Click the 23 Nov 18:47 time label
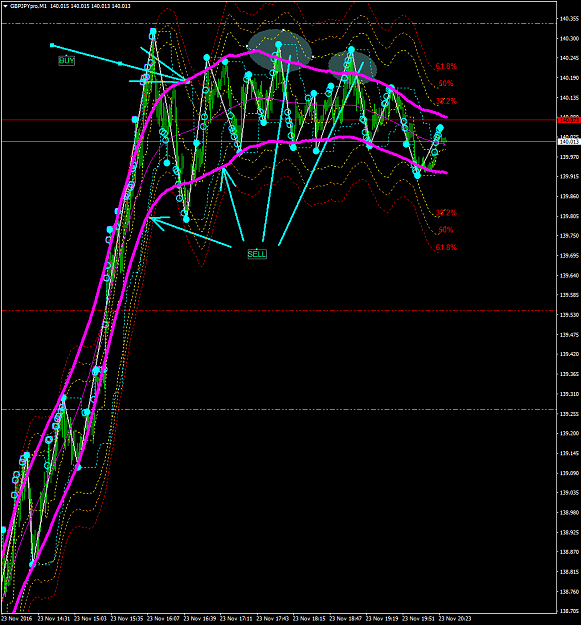The height and width of the screenshot is (625, 581). point(344,619)
